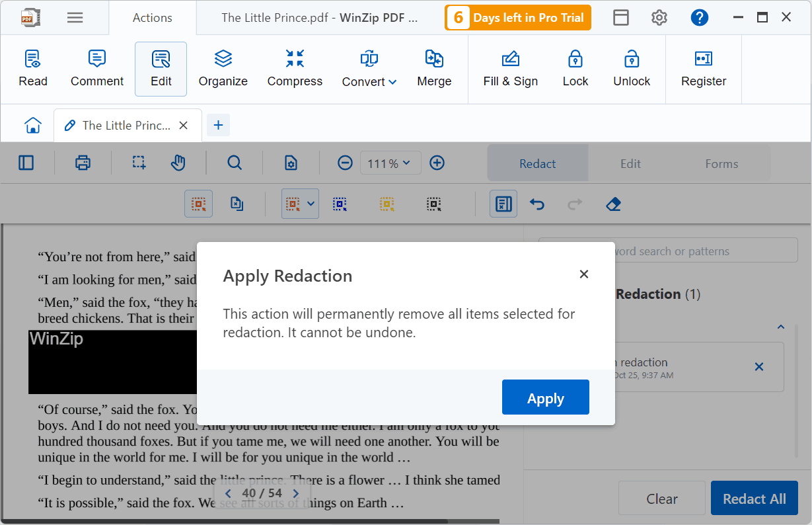Click the zoom in plus control
This screenshot has width=812, height=525.
pos(437,163)
